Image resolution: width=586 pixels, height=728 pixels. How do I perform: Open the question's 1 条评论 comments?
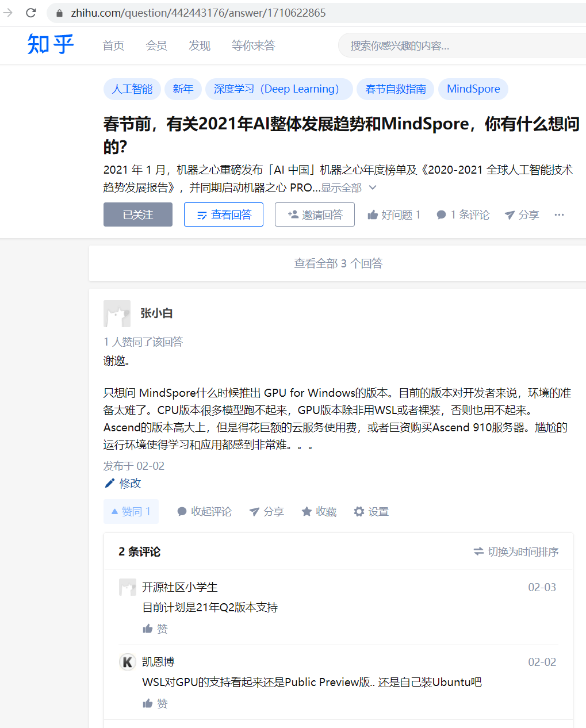pos(463,214)
